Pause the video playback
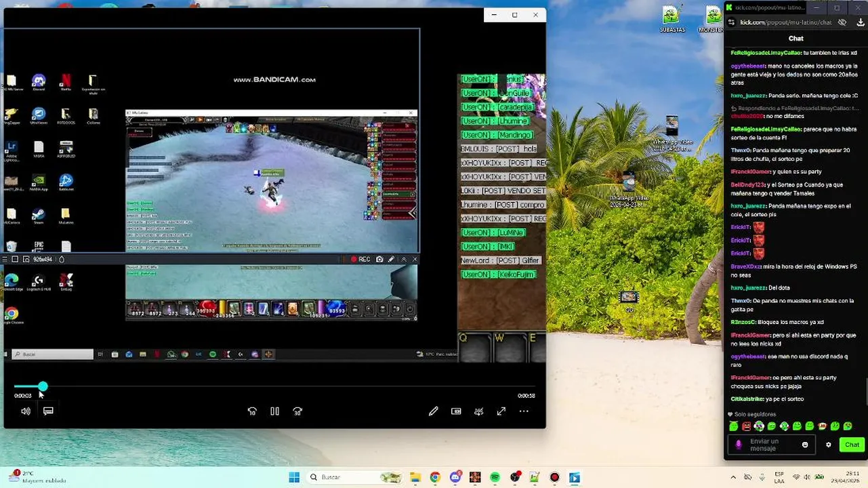Screen dimensions: 868x488 coord(274,411)
